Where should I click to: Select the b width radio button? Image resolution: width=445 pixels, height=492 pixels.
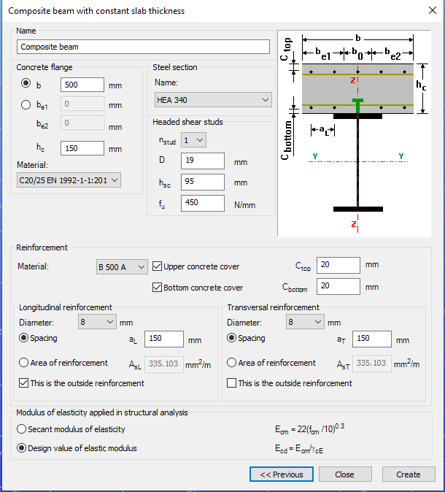26,83
